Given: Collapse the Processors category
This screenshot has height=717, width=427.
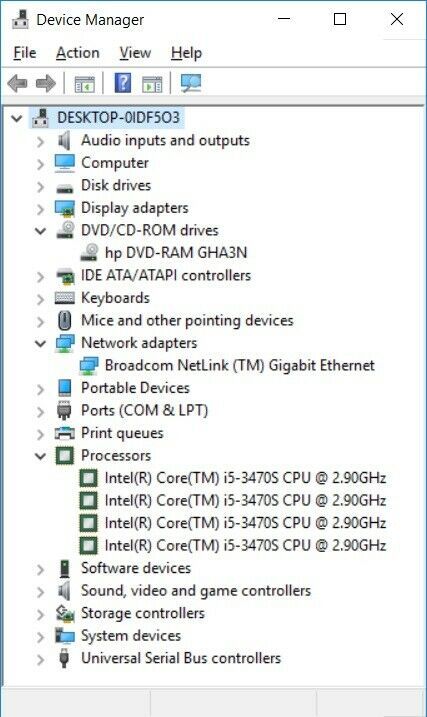Looking at the screenshot, I should click(x=41, y=456).
